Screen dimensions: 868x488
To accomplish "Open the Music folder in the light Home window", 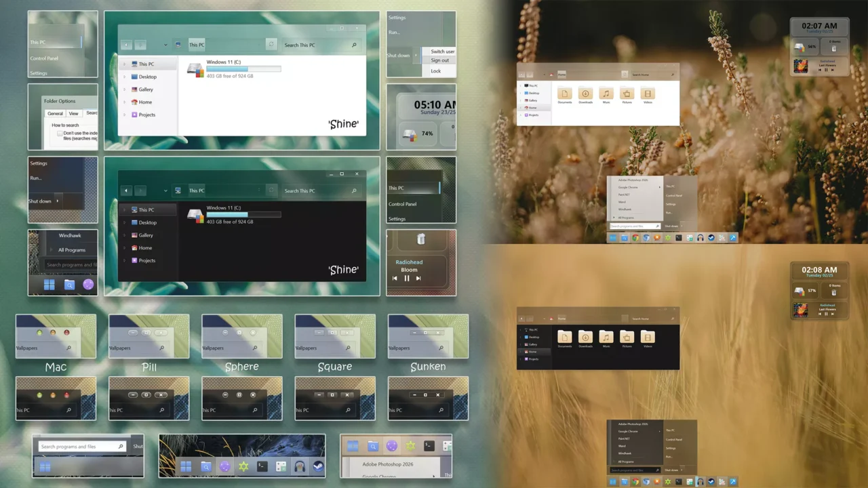I will (x=606, y=96).
